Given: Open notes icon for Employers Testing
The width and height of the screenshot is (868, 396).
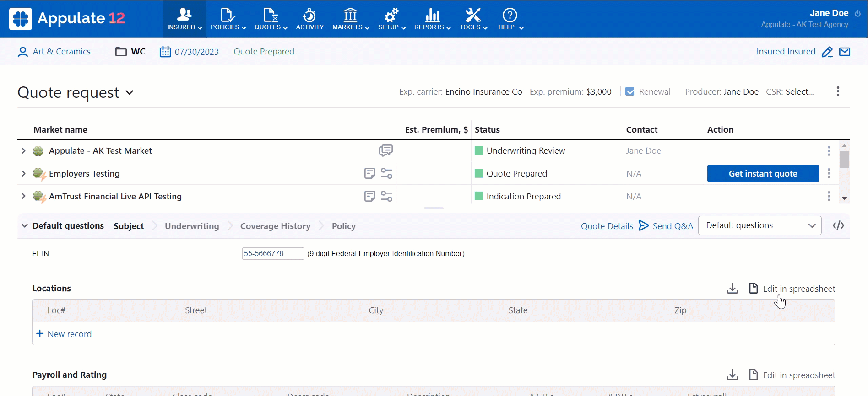Looking at the screenshot, I should click(369, 173).
